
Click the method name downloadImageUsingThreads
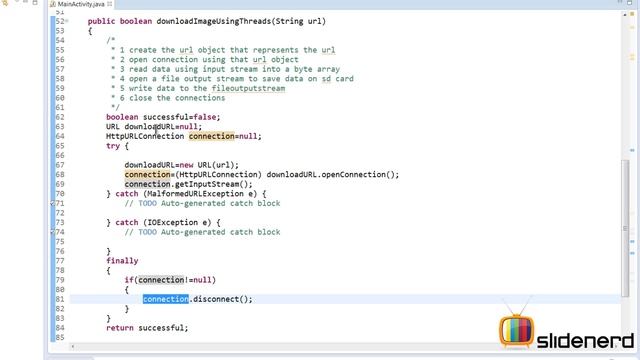coord(214,21)
